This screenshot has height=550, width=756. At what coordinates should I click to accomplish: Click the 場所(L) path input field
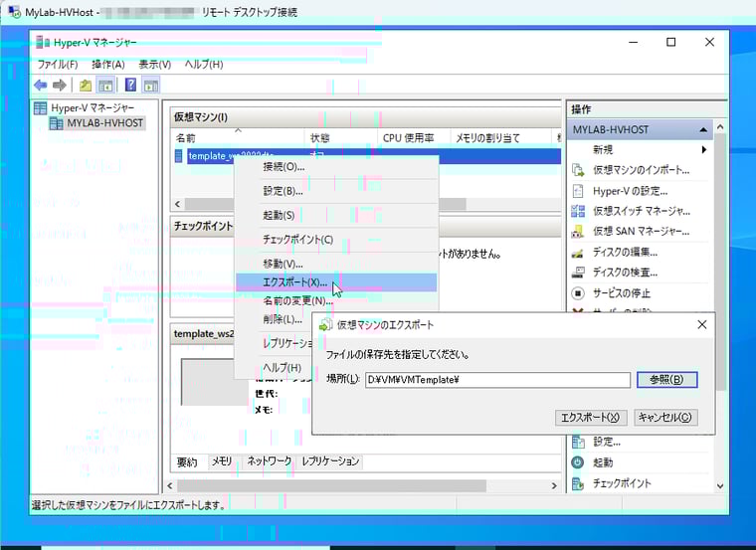497,380
